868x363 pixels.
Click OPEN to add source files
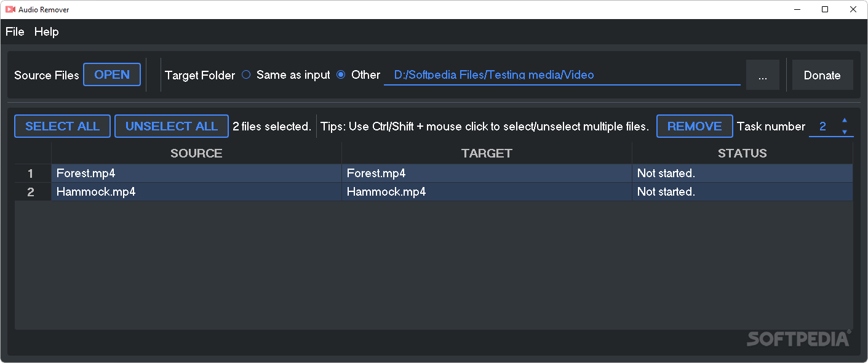click(111, 74)
